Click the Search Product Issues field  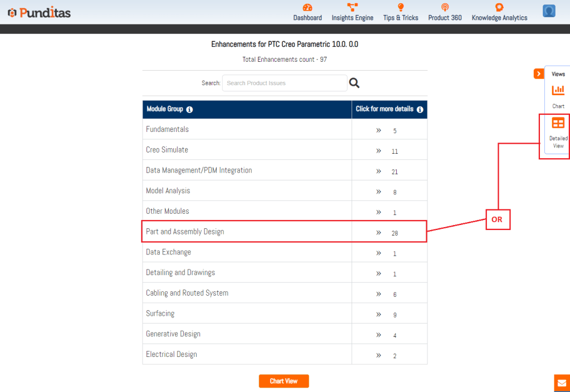click(x=284, y=83)
